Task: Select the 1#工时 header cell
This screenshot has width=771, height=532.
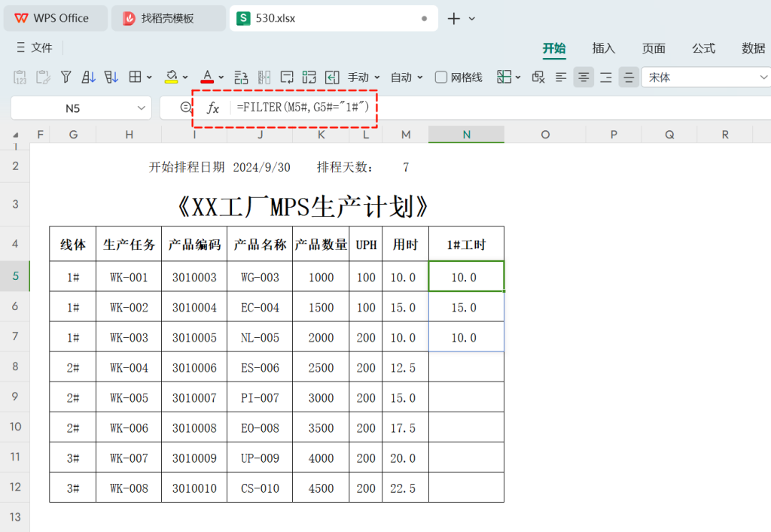Action: [x=466, y=244]
